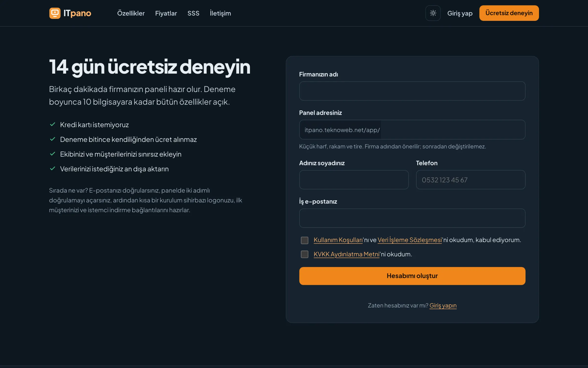This screenshot has width=588, height=368.
Task: Click the checkmark beside Ekibinizi ve müşterilerinizi
Action: click(x=52, y=154)
